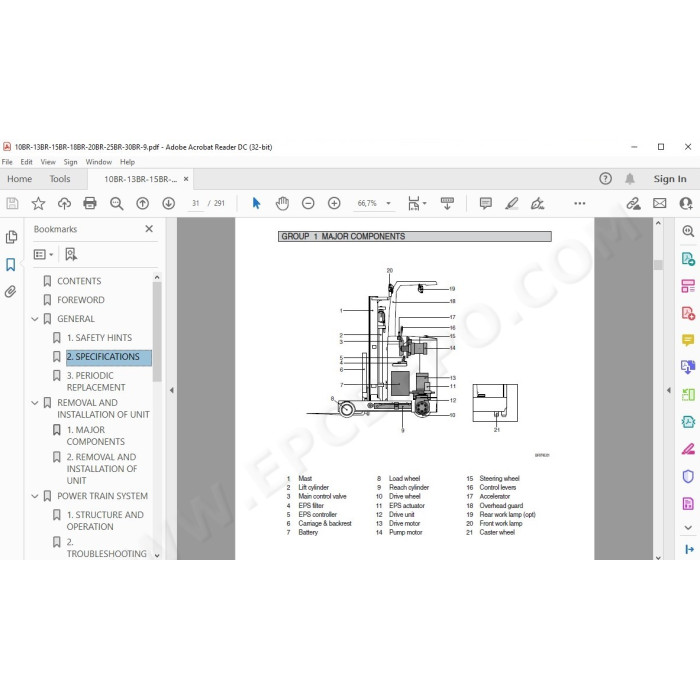The image size is (700, 700).
Task: Share a link to this file
Action: point(633,204)
